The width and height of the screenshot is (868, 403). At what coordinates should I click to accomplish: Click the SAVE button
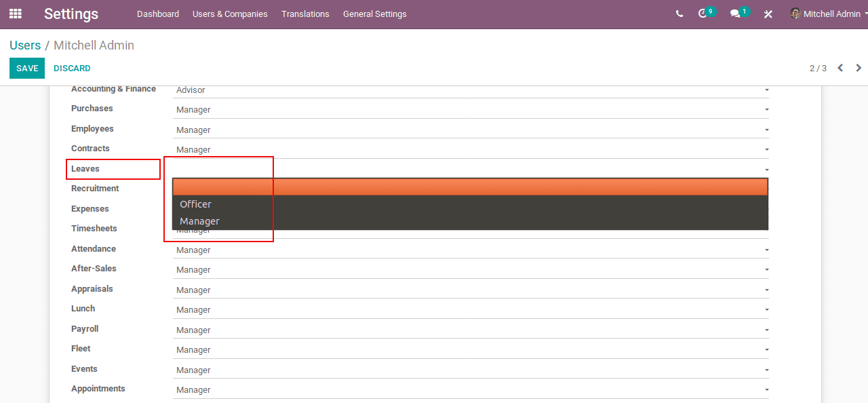coord(27,69)
